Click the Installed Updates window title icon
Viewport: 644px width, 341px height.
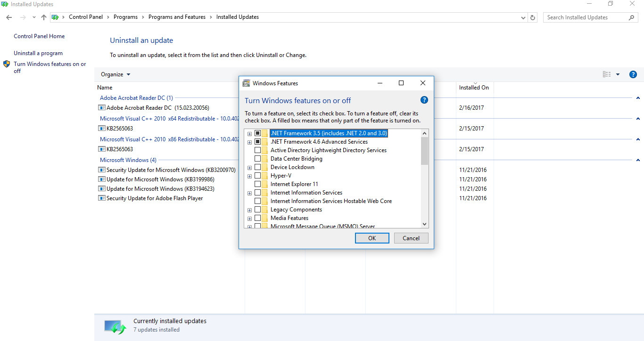tap(5, 4)
